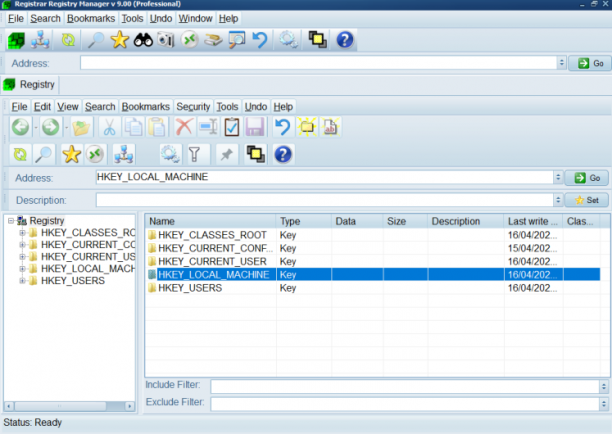The image size is (612, 434).
Task: Click the new key folder sparkle icon
Action: [307, 127]
